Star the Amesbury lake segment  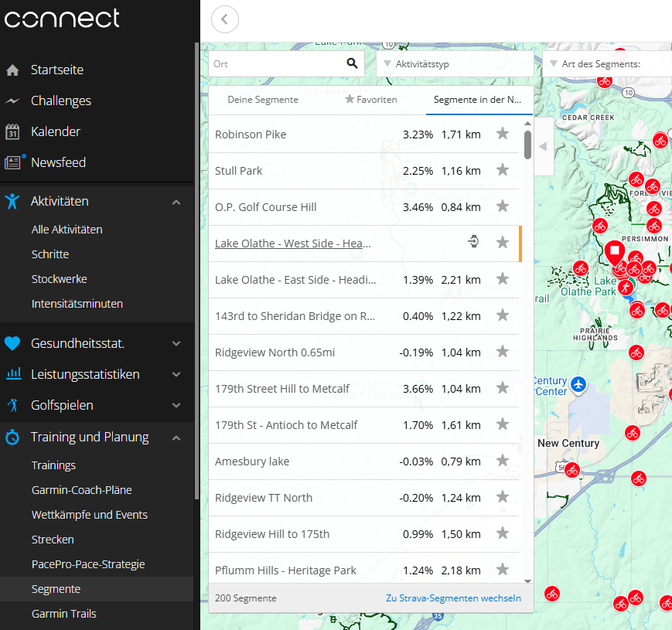click(x=503, y=461)
